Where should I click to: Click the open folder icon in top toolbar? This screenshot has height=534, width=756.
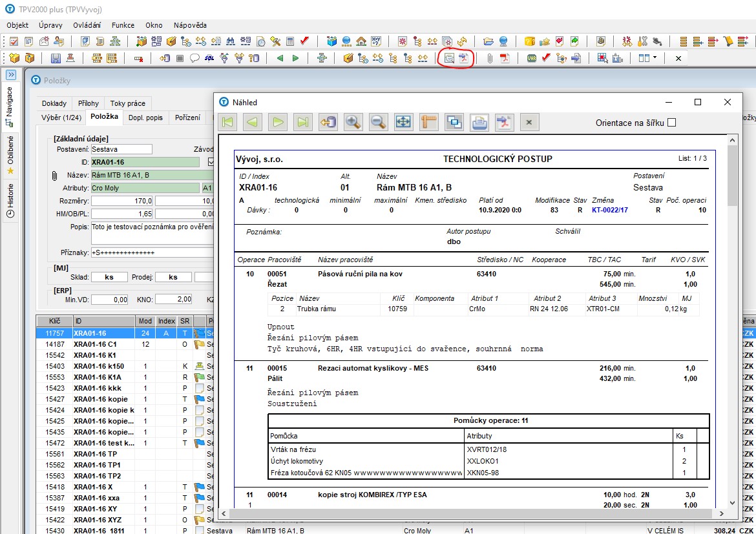(488, 41)
